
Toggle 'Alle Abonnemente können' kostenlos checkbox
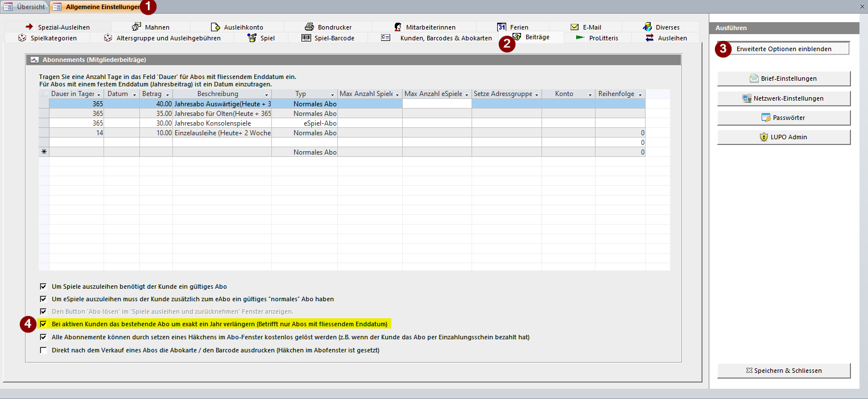(x=43, y=337)
